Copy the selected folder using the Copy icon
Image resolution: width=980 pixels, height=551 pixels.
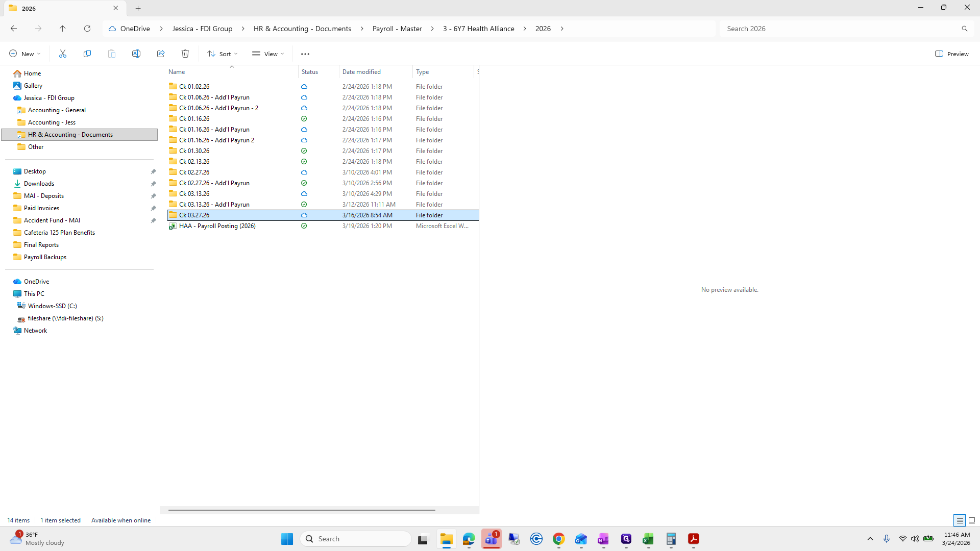[87, 54]
